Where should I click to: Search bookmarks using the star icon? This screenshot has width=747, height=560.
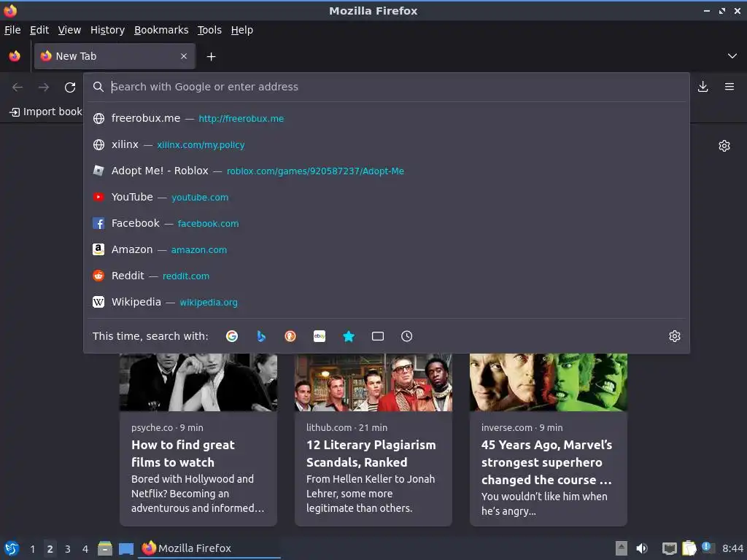click(349, 336)
